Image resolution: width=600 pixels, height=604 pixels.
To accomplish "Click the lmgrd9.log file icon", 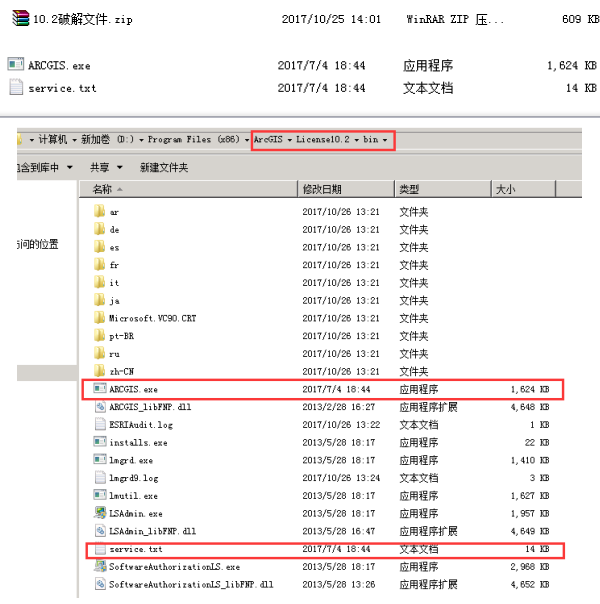I will click(100, 477).
